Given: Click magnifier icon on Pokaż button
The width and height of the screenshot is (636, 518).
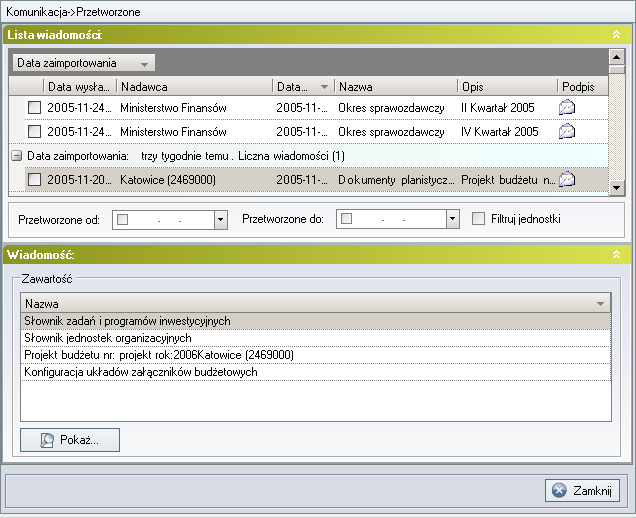Looking at the screenshot, I should (x=47, y=440).
